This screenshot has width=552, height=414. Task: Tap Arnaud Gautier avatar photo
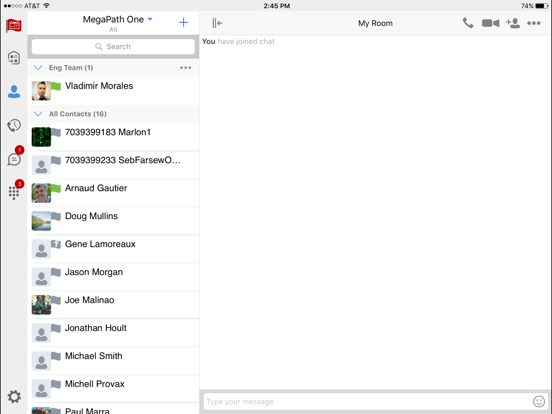(x=41, y=193)
